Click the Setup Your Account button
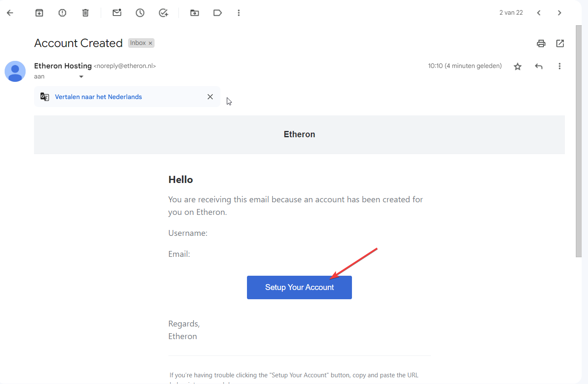Image resolution: width=588 pixels, height=384 pixels. (299, 287)
